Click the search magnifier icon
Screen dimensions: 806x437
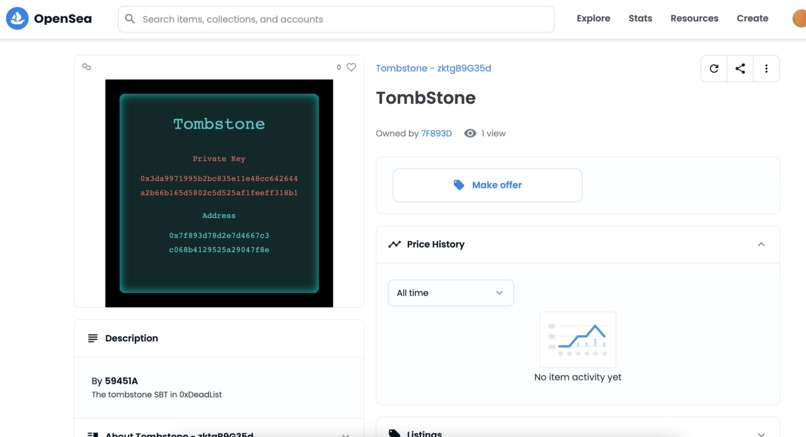tap(130, 19)
